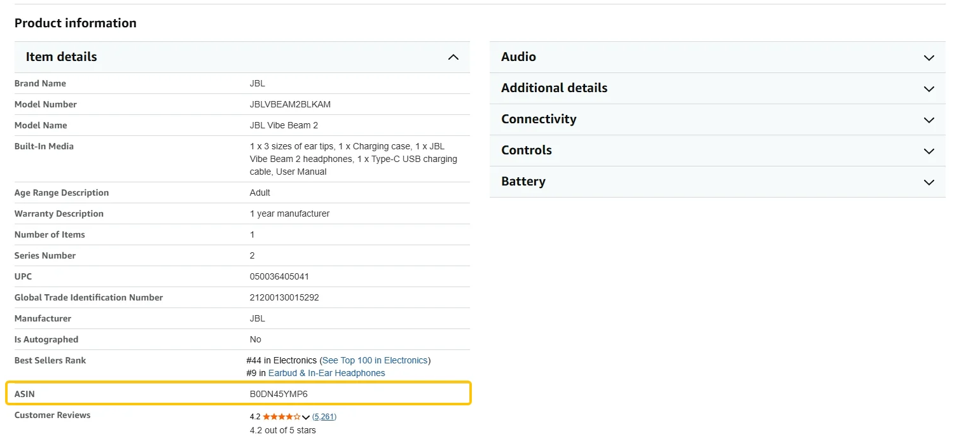Click the #44 in Electronics rank text

(282, 360)
